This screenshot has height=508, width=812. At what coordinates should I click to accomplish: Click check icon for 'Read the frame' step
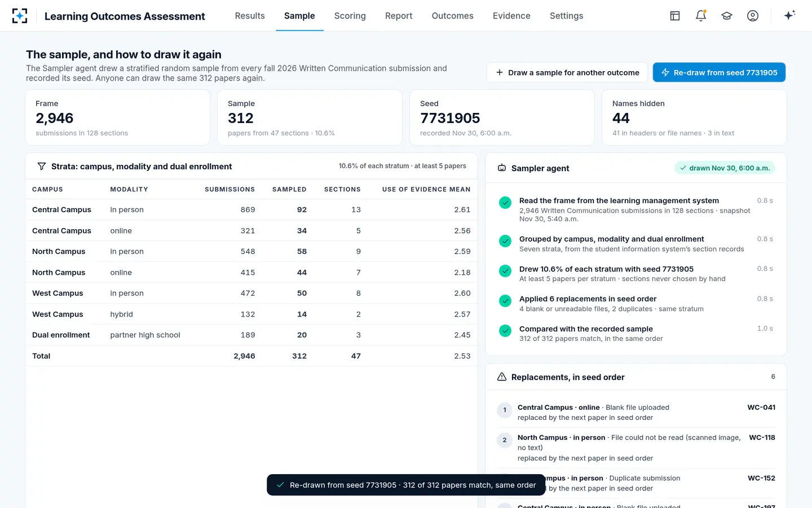pyautogui.click(x=505, y=203)
